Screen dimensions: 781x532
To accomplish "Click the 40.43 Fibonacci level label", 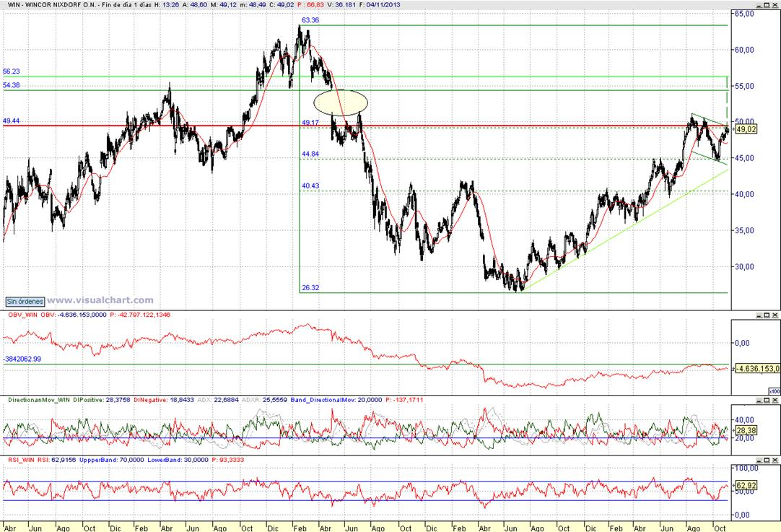I will (310, 186).
